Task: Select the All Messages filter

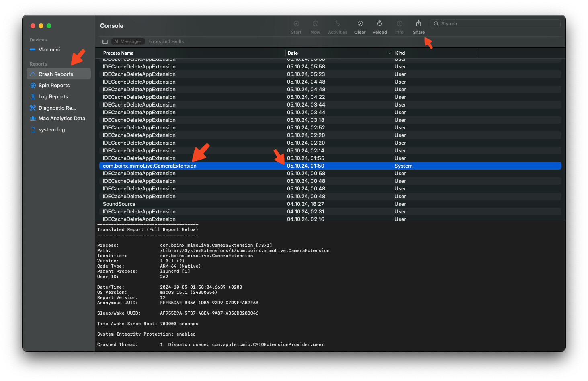Action: tap(128, 42)
